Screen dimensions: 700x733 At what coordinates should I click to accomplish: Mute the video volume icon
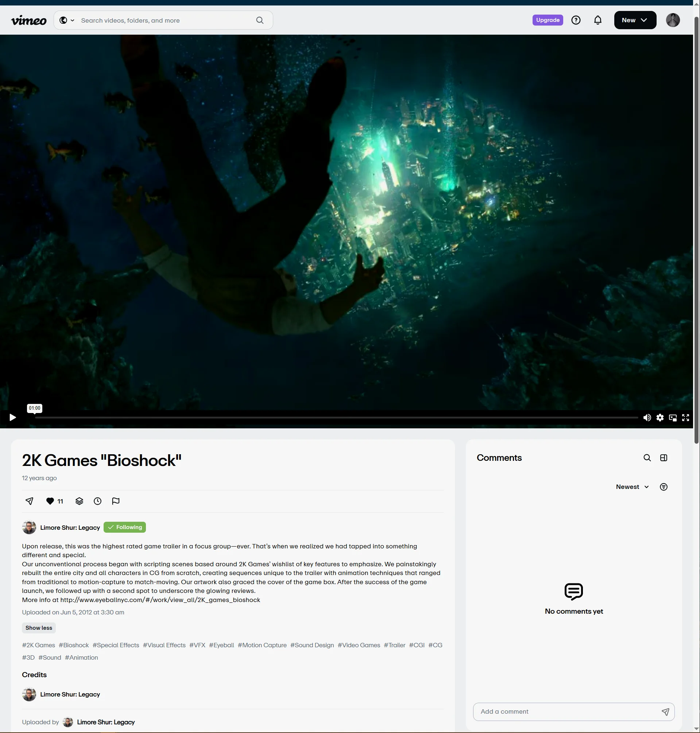pos(647,418)
